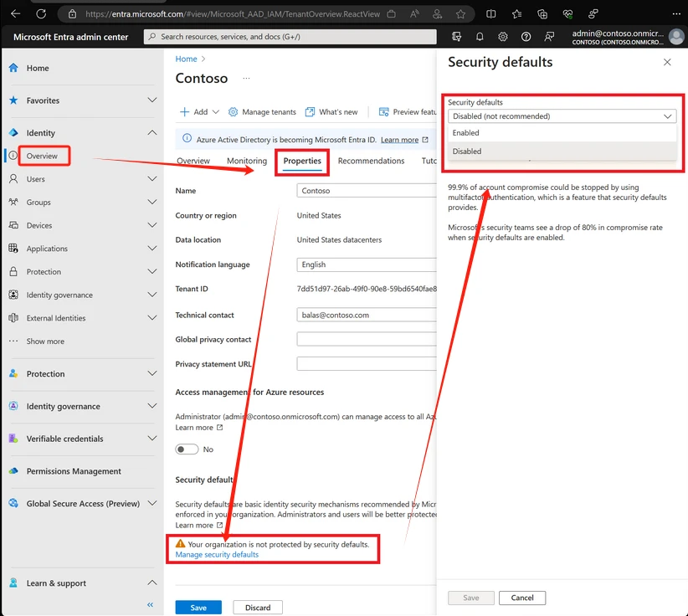Expand Devices in sidebar
This screenshot has width=688, height=616.
click(x=151, y=225)
